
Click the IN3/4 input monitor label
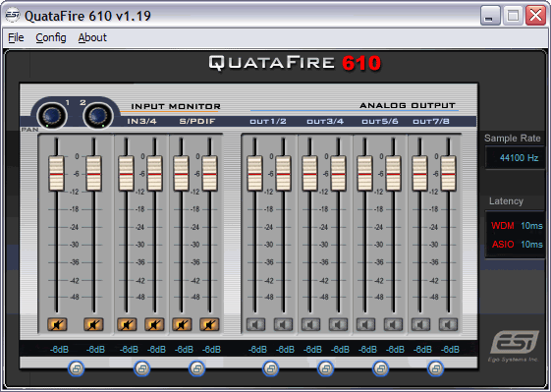142,121
